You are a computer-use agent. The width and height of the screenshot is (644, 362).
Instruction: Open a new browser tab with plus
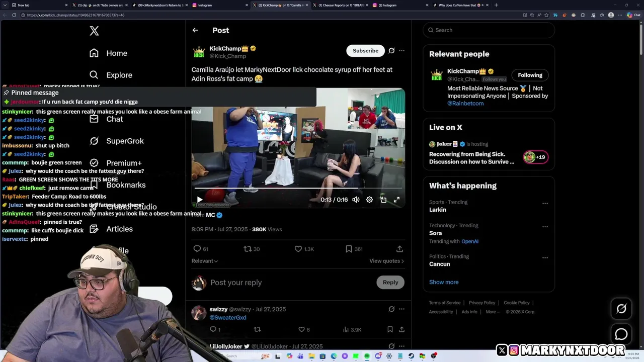click(x=496, y=5)
